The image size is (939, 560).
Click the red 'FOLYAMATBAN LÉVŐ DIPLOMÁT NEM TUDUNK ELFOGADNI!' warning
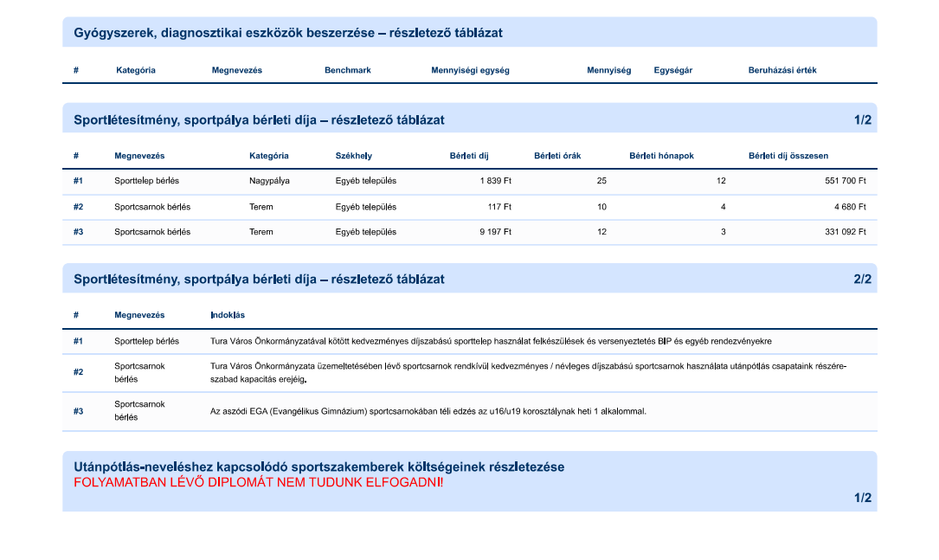[x=258, y=483]
